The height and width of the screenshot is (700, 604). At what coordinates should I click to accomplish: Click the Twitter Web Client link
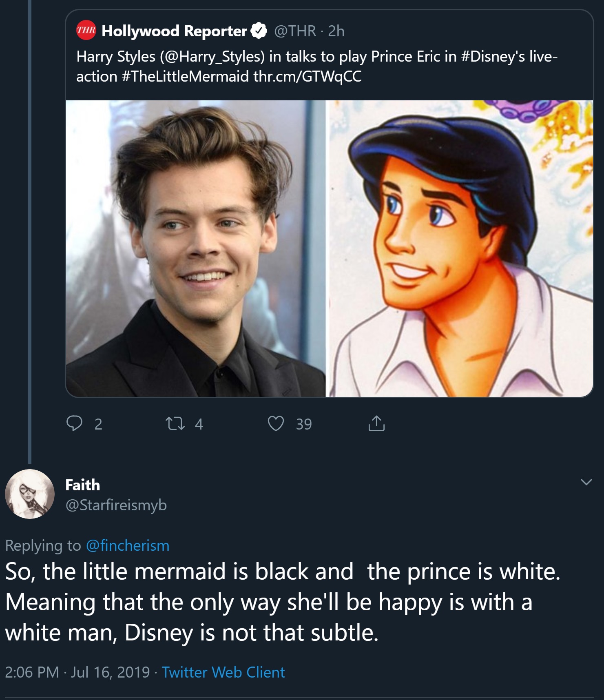223,672
